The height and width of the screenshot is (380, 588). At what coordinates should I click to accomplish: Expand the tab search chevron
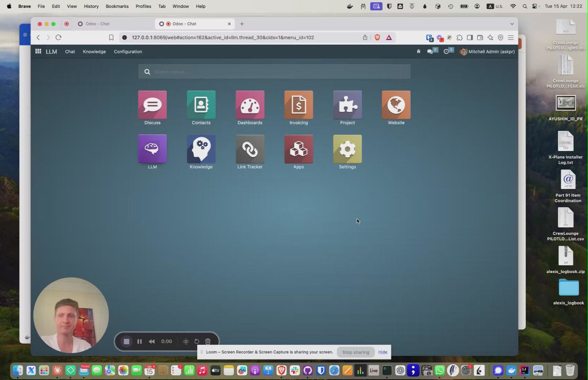click(512, 24)
